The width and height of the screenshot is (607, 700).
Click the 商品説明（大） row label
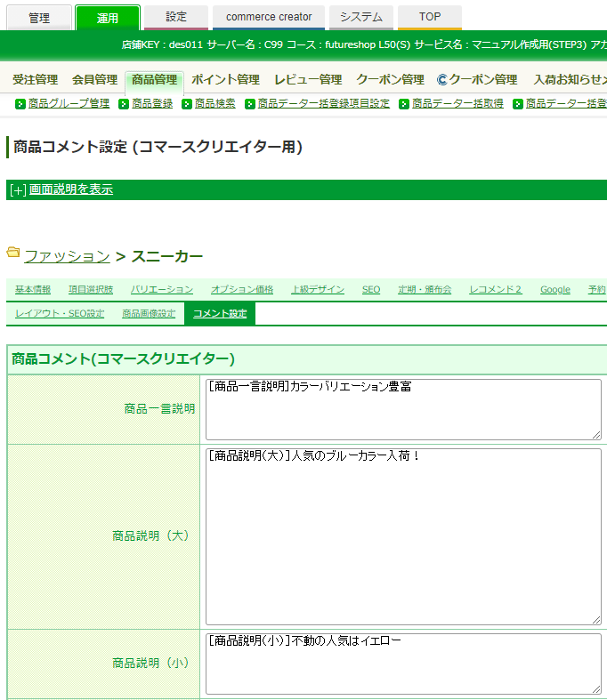pyautogui.click(x=150, y=535)
